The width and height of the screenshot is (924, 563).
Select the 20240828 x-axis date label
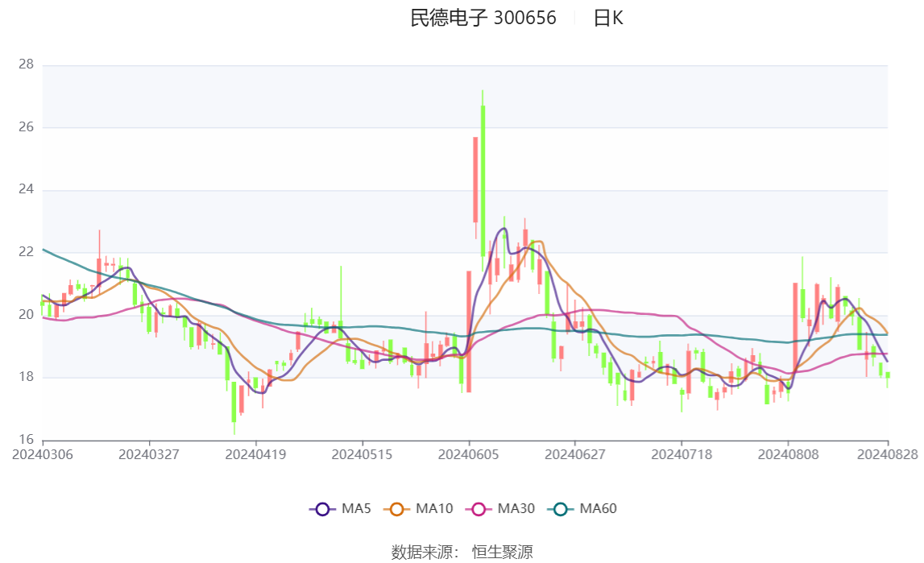point(888,454)
